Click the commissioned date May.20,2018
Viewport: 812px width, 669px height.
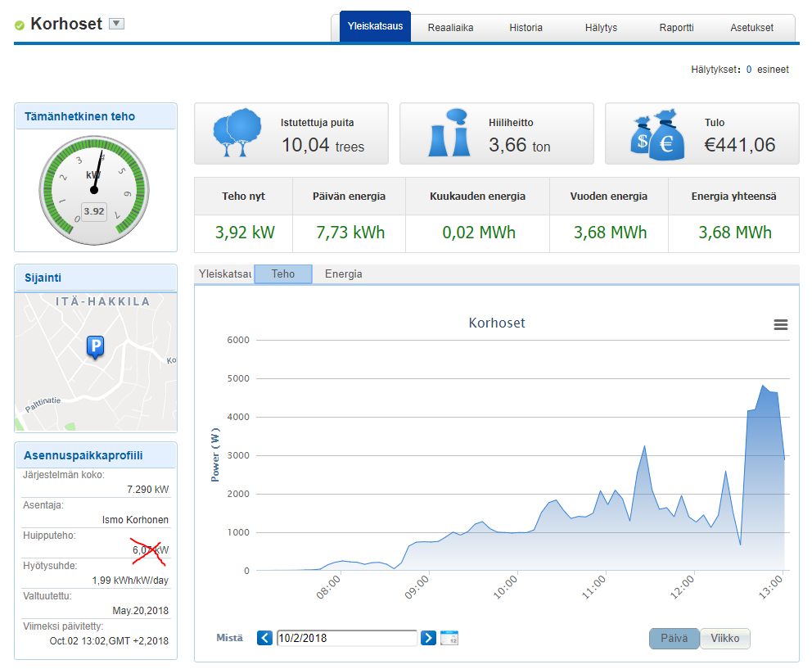(140, 610)
